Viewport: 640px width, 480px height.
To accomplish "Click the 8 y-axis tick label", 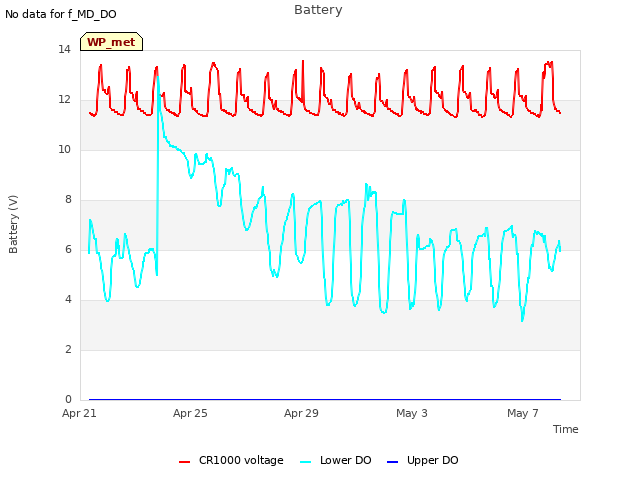I will click(x=68, y=200).
